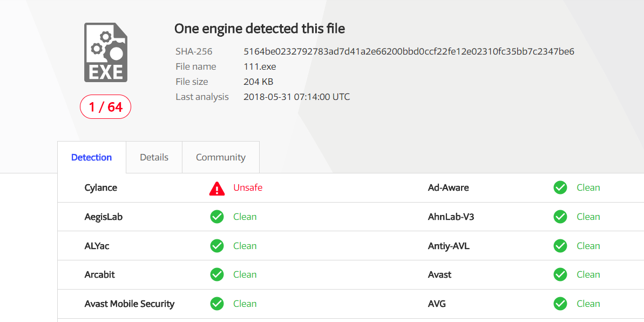
Task: Click the file size value 204 KB
Action: click(259, 82)
